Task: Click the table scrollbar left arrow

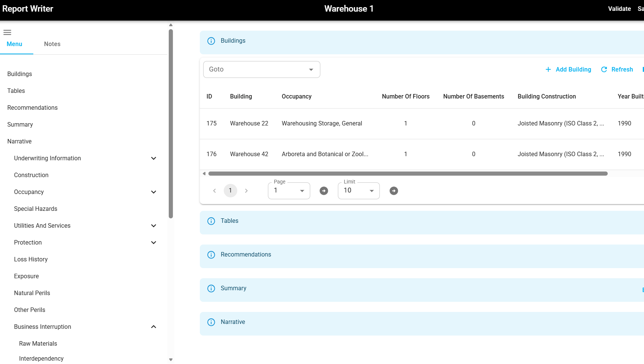Action: click(x=204, y=173)
